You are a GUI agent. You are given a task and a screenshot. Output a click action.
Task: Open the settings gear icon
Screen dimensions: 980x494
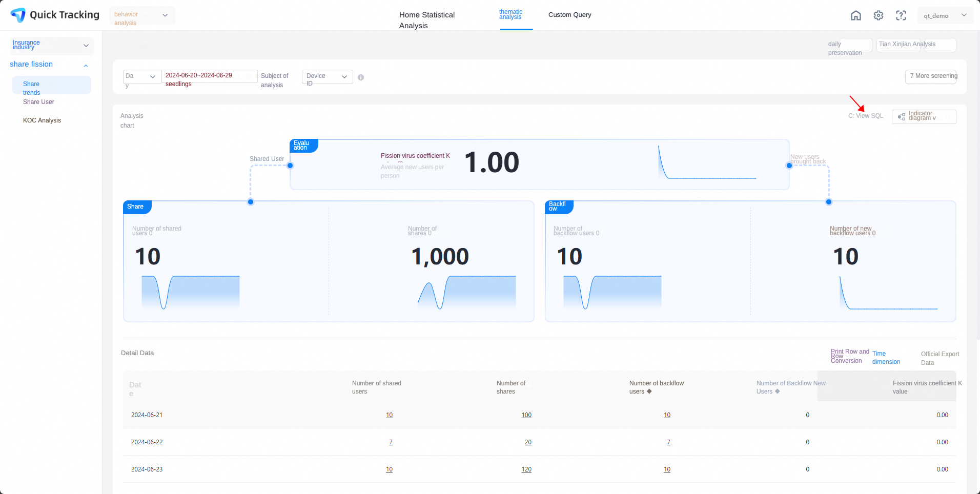tap(879, 15)
